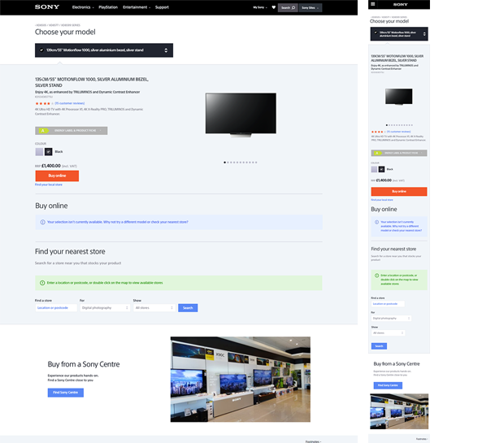The width and height of the screenshot is (504, 443).
Task: Click the heart favourites icon in header
Action: pos(273,7)
